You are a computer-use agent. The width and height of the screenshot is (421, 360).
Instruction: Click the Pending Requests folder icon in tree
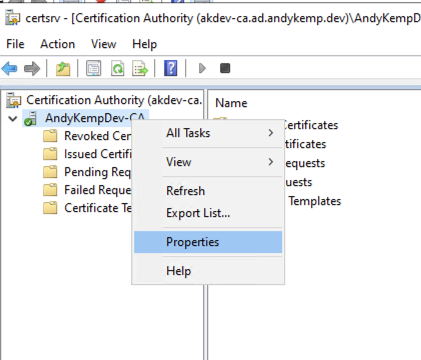pyautogui.click(x=50, y=172)
